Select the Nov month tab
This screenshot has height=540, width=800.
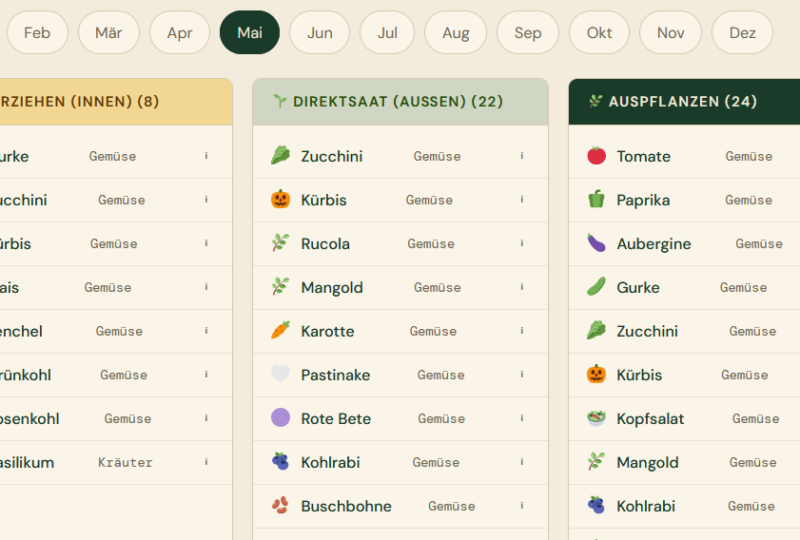tap(670, 33)
